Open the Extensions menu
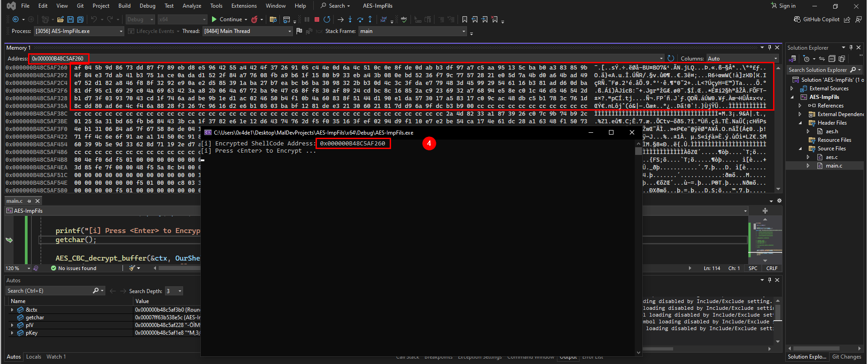Image resolution: width=868 pixels, height=364 pixels. coord(244,6)
